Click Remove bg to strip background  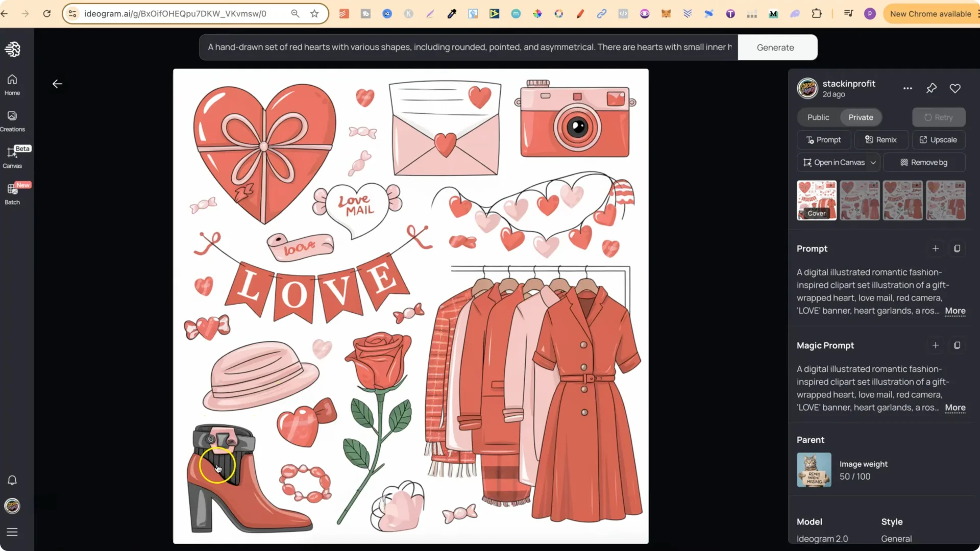(924, 162)
